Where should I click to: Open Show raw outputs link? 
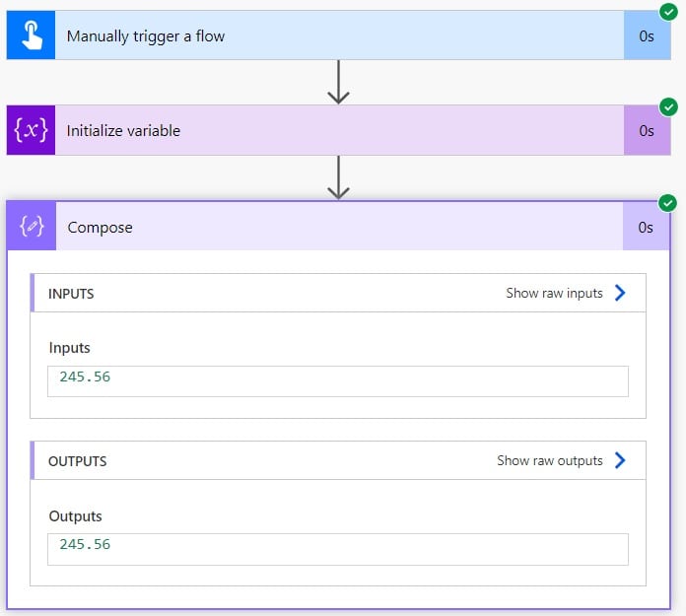pos(550,460)
